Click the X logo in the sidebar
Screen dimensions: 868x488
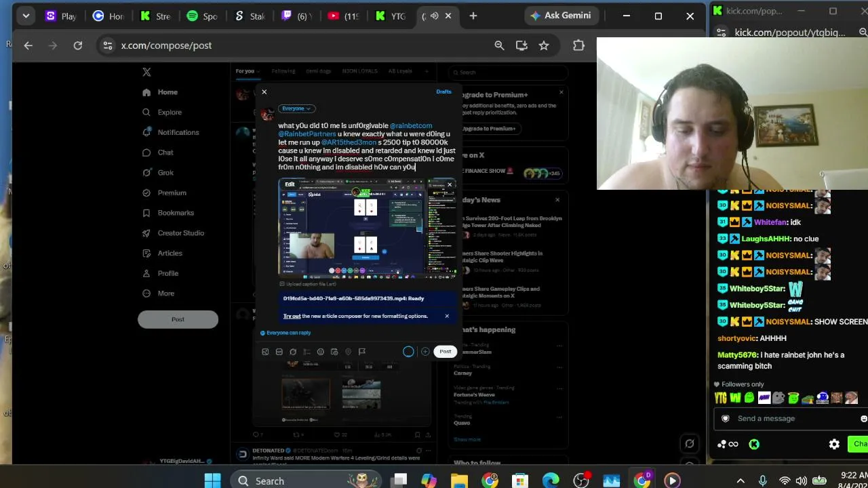click(146, 72)
